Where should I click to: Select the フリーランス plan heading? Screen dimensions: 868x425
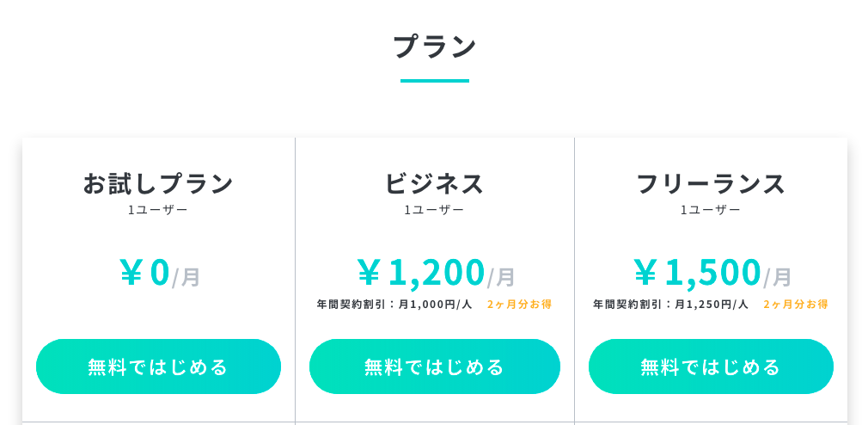click(x=711, y=183)
